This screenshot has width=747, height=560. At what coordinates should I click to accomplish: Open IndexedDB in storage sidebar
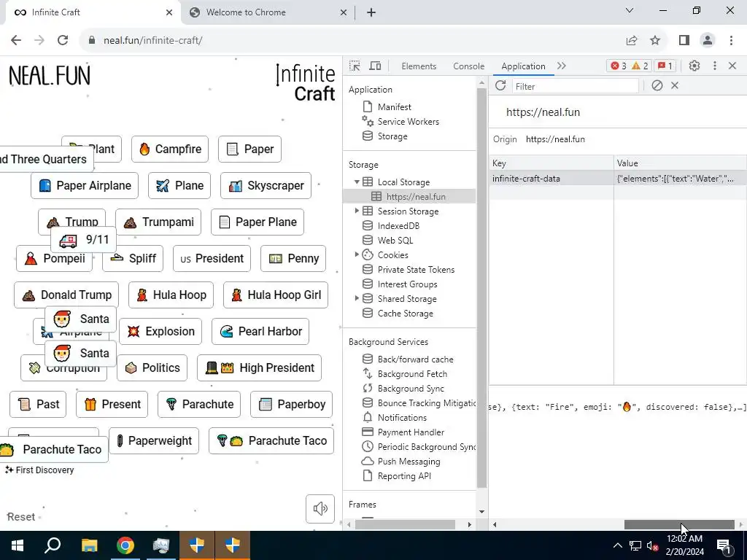click(398, 226)
